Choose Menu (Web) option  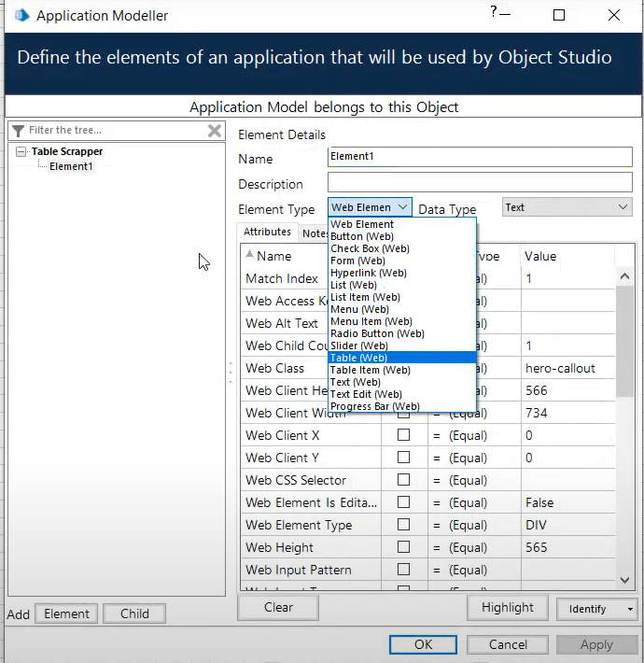(x=402, y=309)
